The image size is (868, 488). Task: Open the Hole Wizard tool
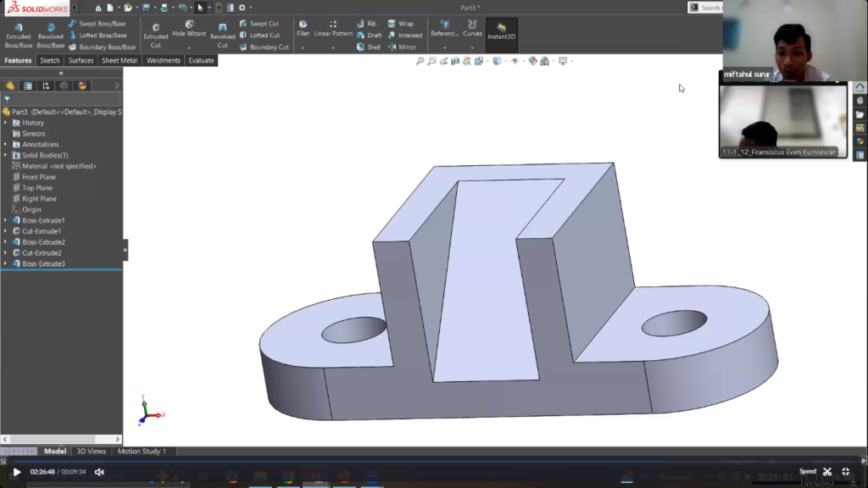tap(189, 29)
